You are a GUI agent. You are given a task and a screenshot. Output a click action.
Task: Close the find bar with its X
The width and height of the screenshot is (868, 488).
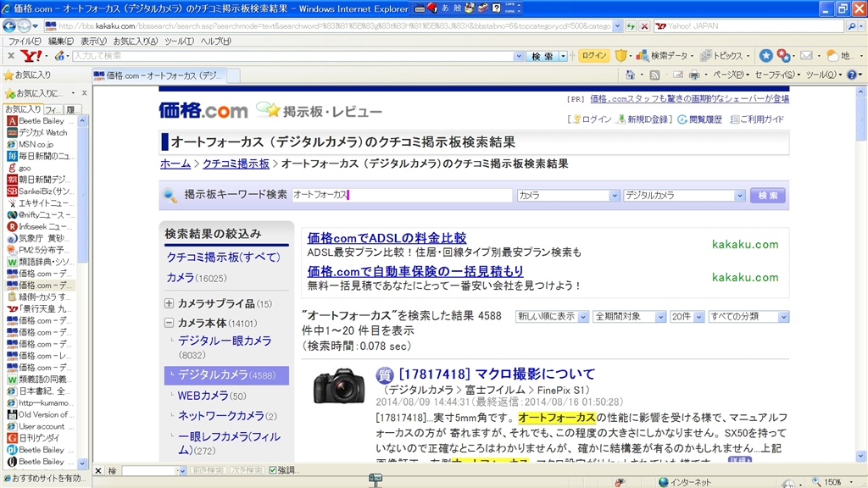coord(98,470)
